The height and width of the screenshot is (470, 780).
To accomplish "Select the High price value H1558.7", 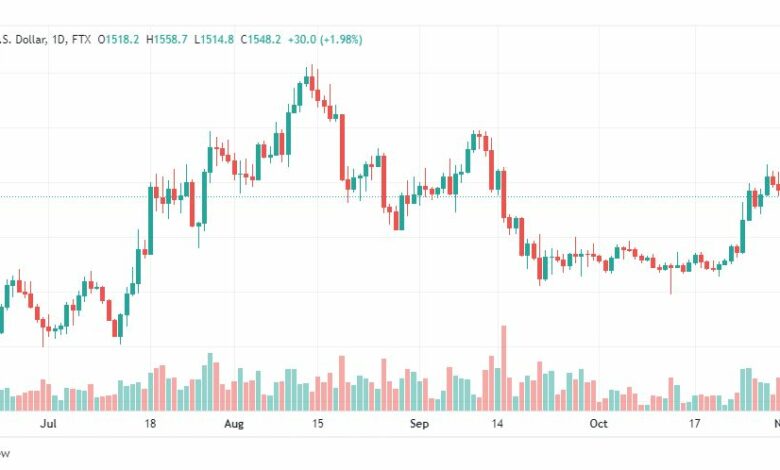I will coord(167,39).
